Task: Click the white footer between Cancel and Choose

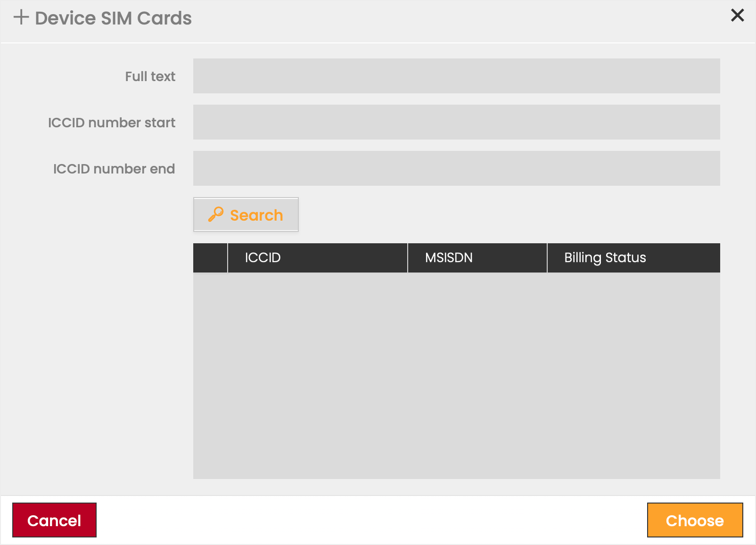Action: coord(371,520)
